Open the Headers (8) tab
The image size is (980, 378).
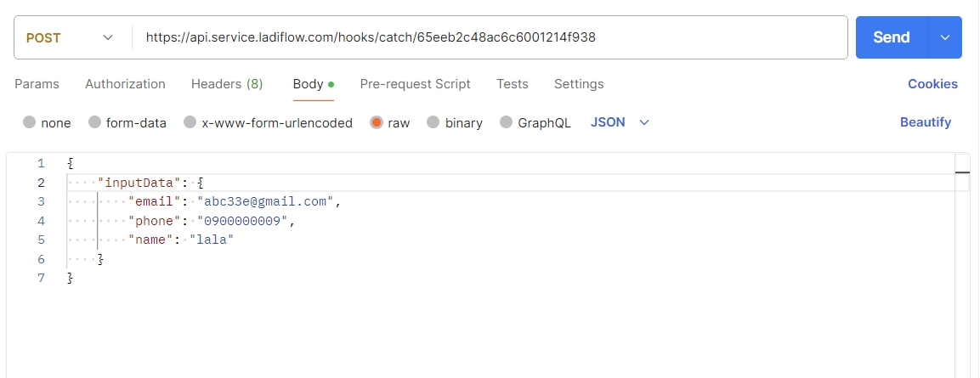click(x=227, y=84)
